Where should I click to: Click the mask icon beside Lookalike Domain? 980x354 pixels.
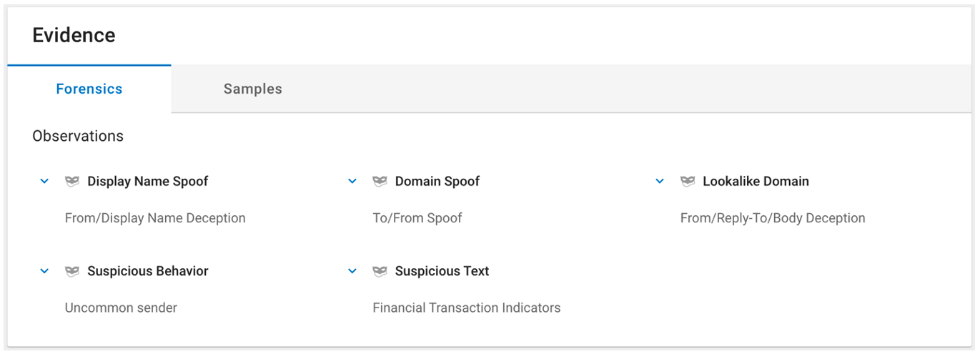(688, 182)
